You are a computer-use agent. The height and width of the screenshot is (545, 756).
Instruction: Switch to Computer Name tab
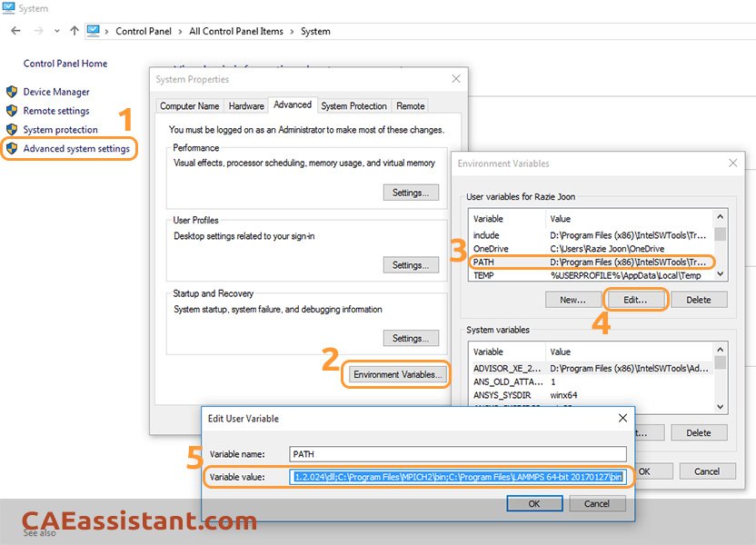[x=190, y=106]
